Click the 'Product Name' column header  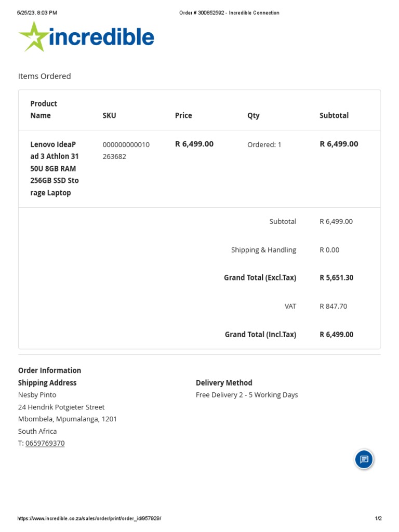click(44, 110)
